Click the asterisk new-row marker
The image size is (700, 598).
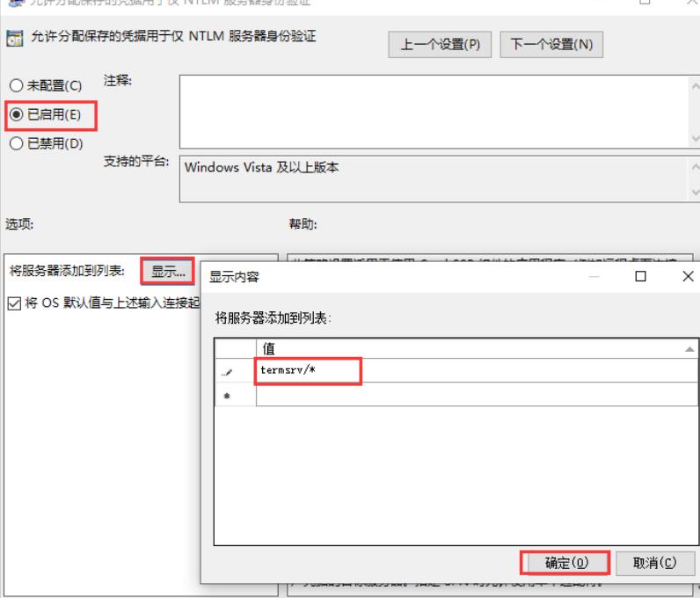[227, 396]
